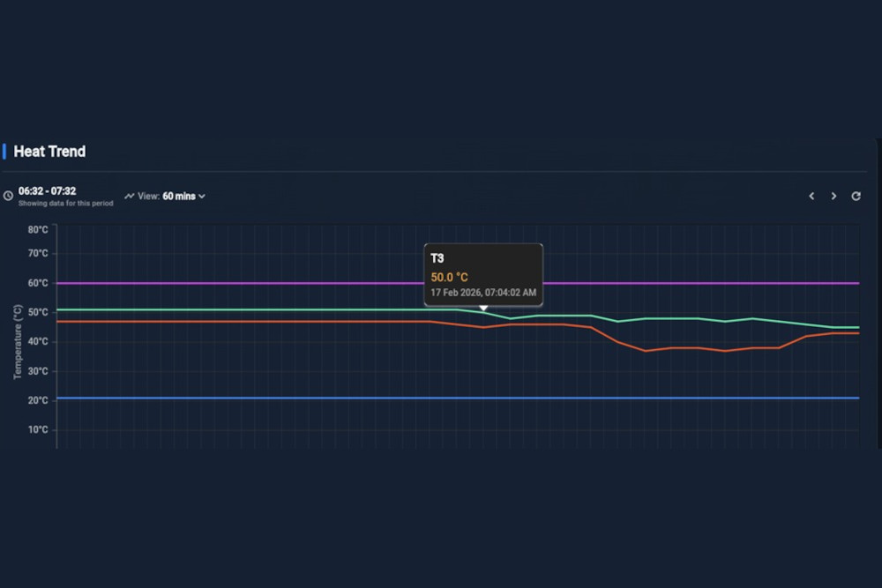
Task: Select the purple 60°C threshold line
Action: (x=265, y=283)
